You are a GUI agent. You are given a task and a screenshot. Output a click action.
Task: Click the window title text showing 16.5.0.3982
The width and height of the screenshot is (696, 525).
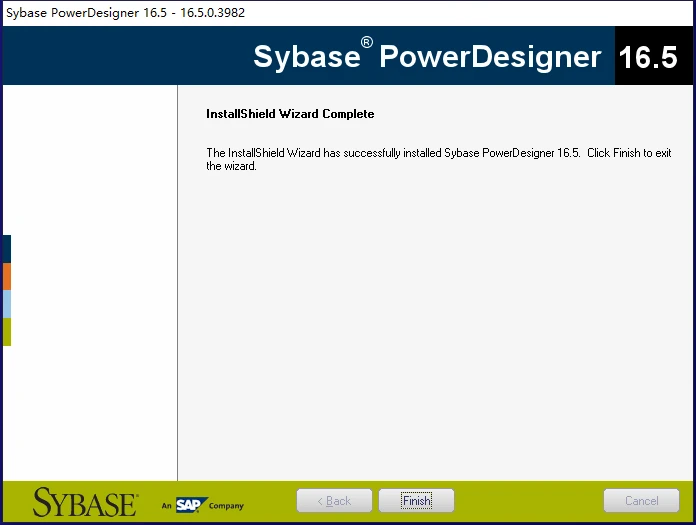(213, 12)
